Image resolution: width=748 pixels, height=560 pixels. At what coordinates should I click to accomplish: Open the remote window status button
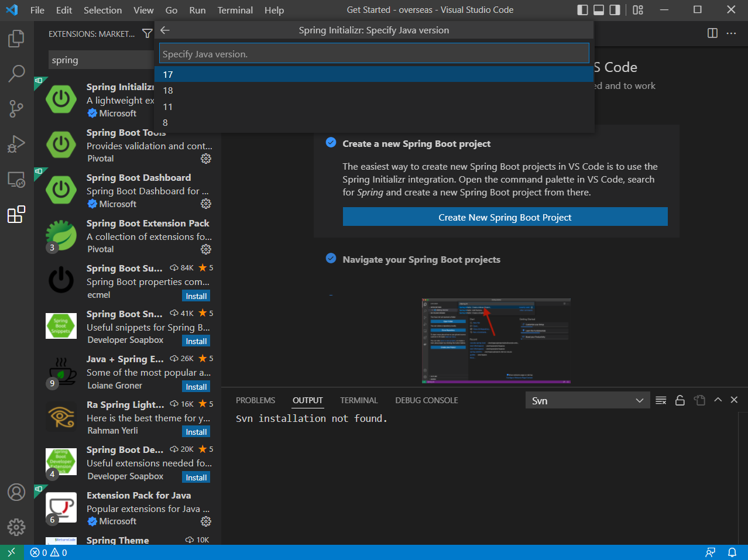12,552
